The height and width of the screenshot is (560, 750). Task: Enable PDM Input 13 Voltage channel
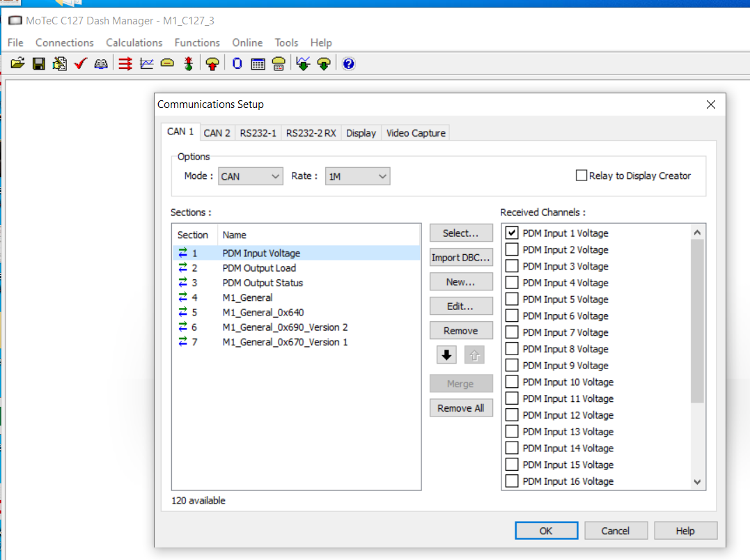coord(512,431)
